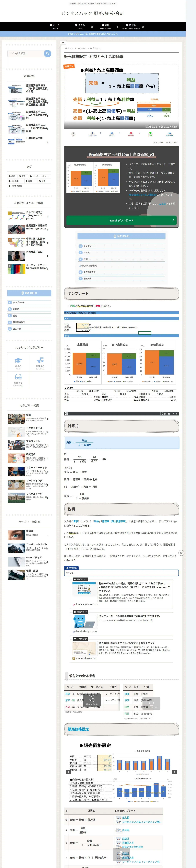Click the スキル breadcrumb link

(x=83, y=48)
